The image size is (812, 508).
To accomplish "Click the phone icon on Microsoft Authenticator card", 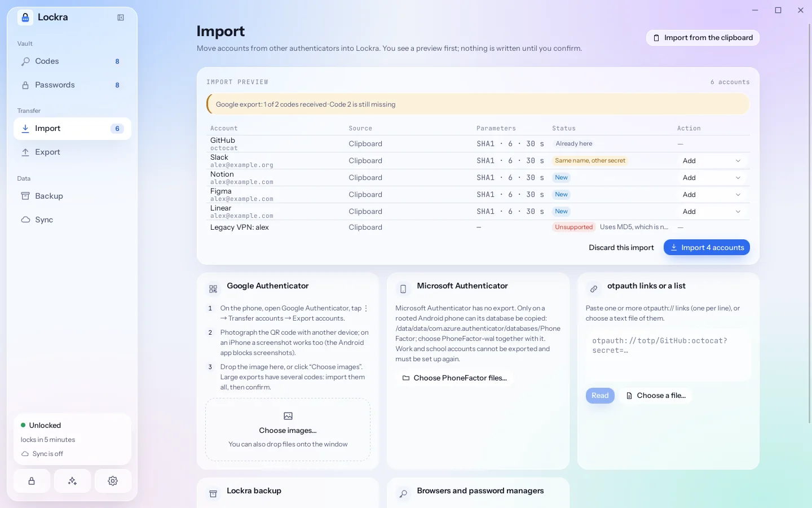I will point(403,289).
